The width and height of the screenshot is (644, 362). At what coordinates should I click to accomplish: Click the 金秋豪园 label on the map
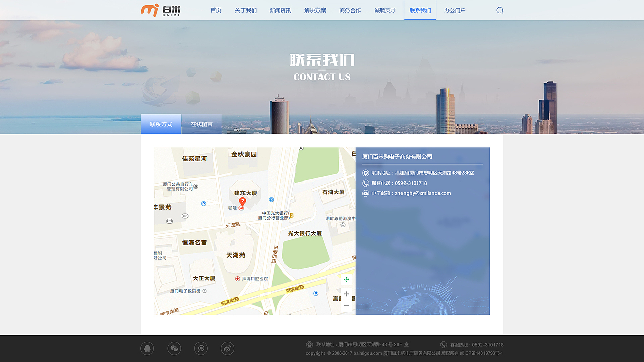click(x=244, y=154)
